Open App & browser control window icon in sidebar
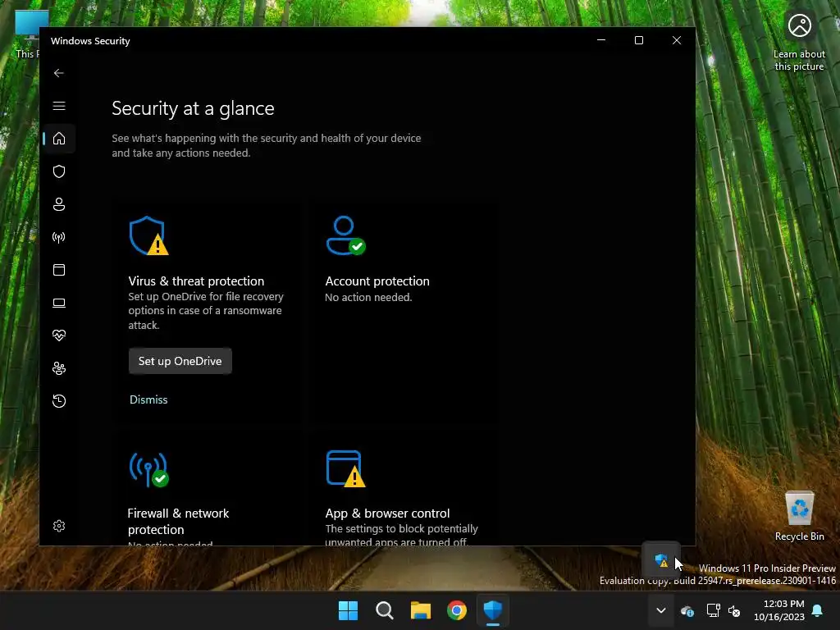This screenshot has width=840, height=630. (x=59, y=270)
